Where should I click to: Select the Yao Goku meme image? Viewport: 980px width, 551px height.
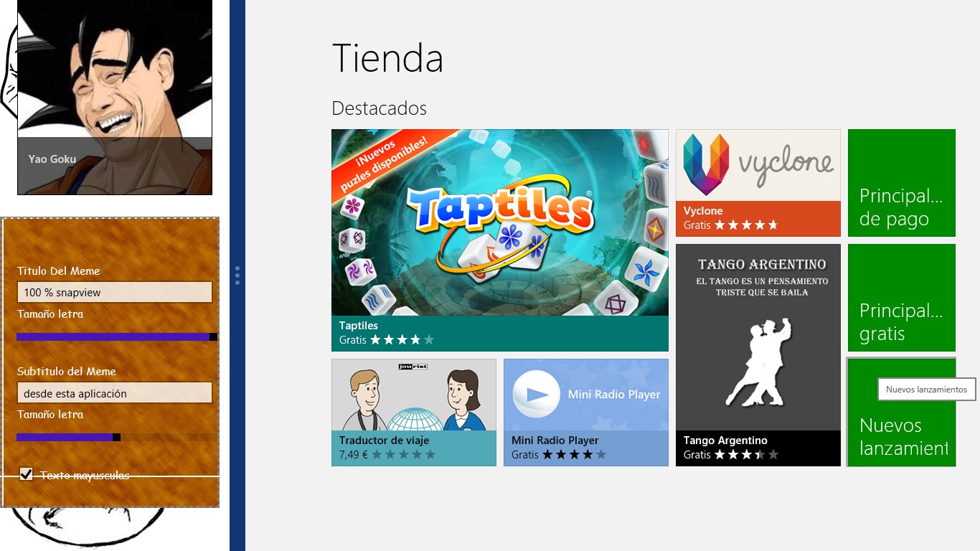(x=115, y=97)
